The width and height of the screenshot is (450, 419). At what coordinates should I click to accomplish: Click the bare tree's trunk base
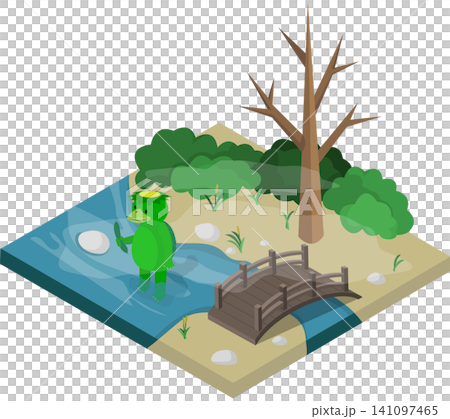(x=311, y=230)
